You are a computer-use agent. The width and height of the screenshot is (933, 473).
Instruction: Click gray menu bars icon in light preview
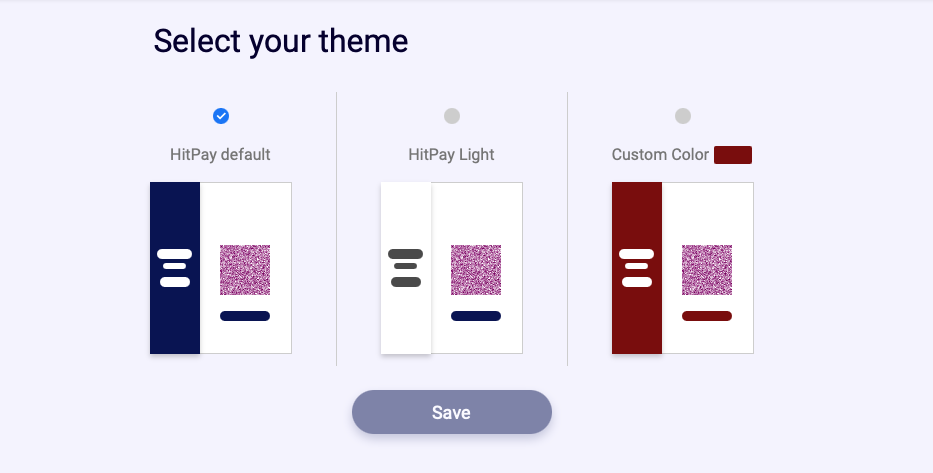pos(405,268)
